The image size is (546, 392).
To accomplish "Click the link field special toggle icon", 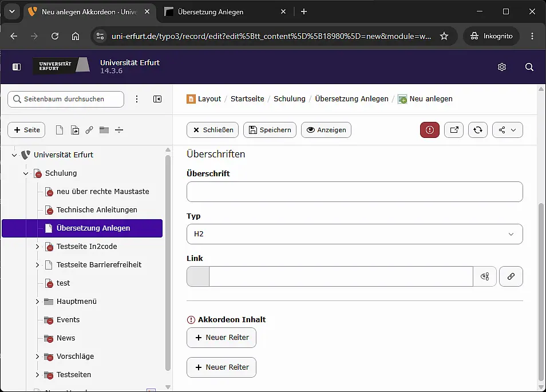I will click(x=485, y=276).
